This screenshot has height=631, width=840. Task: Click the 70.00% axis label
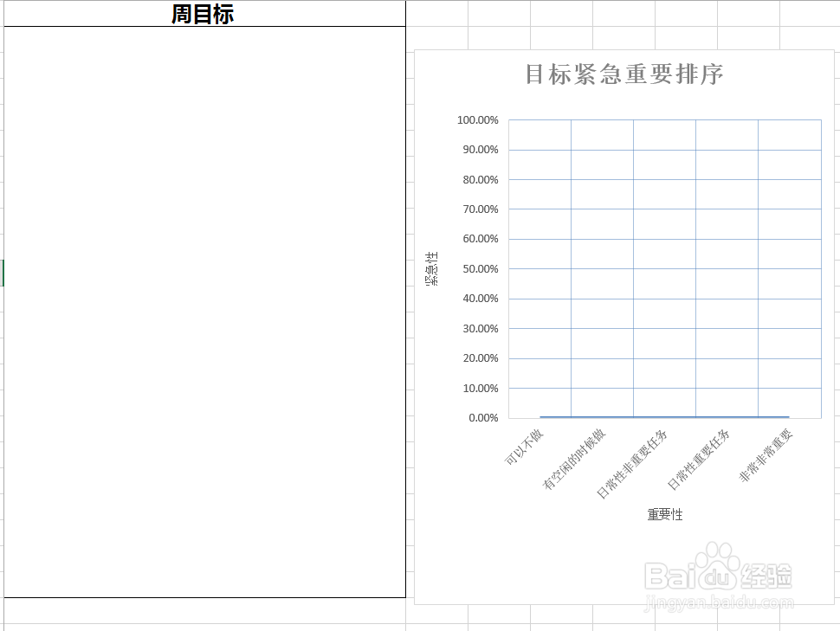[x=481, y=209]
